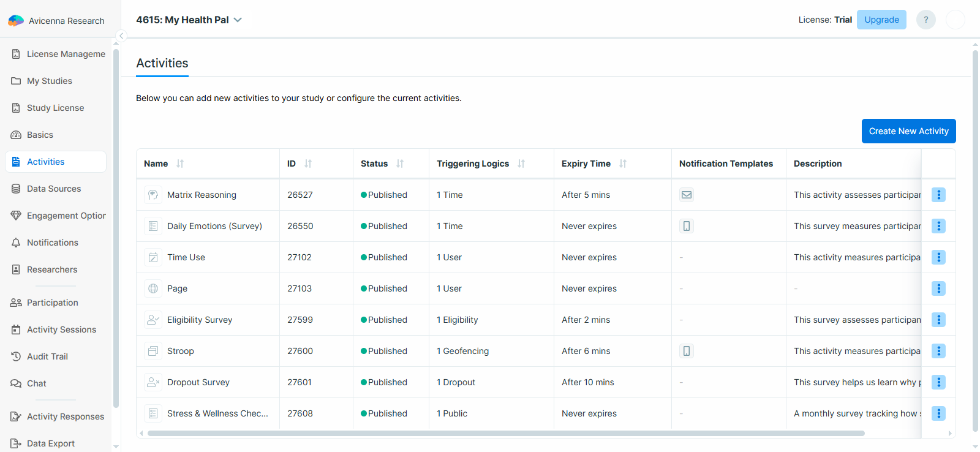Open the three-dot menu for Stroop row
This screenshot has height=452, width=980.
coord(938,351)
